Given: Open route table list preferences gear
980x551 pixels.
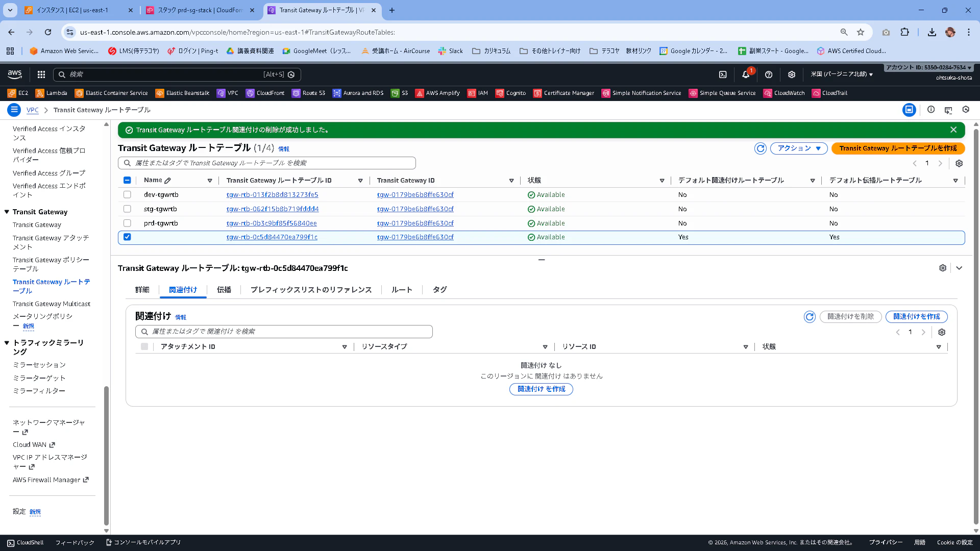Looking at the screenshot, I should click(959, 163).
